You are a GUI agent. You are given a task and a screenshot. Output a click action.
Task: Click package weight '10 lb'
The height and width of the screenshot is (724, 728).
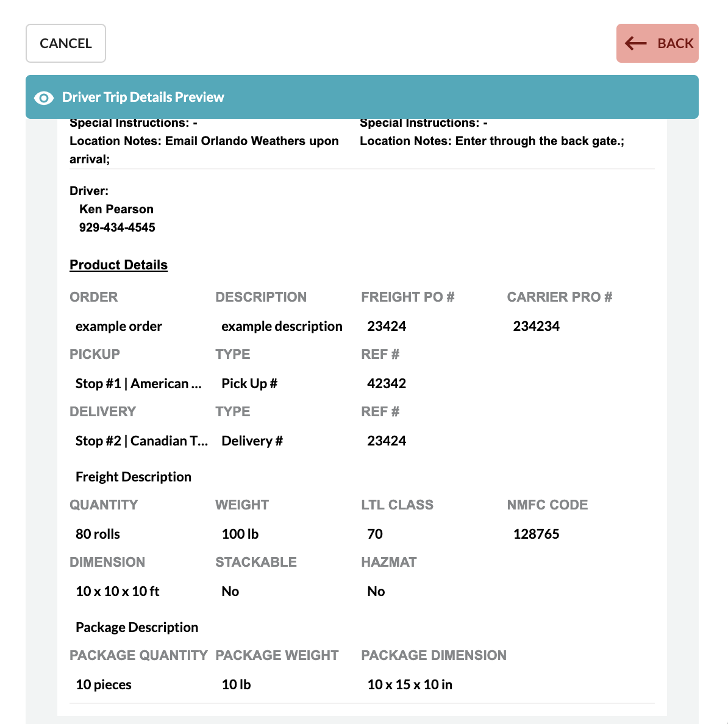(237, 684)
